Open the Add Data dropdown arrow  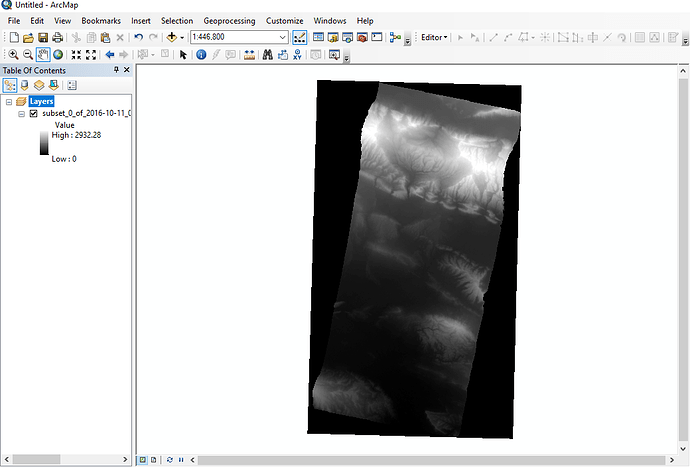182,38
